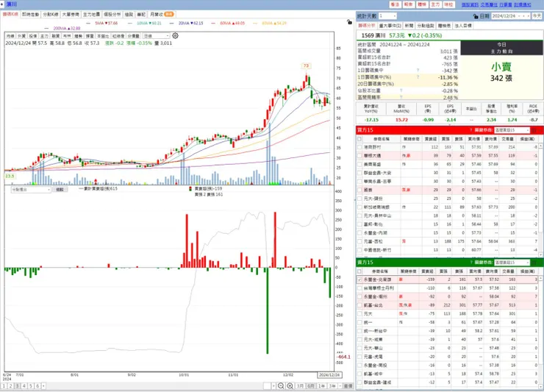Screen dimensions: 544x392
Task: Click the 體檢 button in top bar
Action: (x=422, y=4)
